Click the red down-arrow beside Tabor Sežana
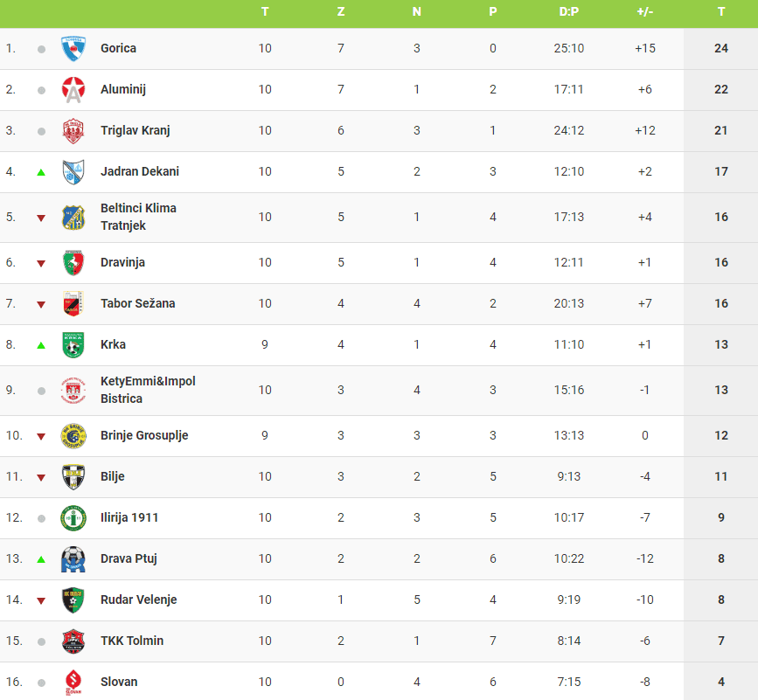The height and width of the screenshot is (700, 758). tap(41, 304)
